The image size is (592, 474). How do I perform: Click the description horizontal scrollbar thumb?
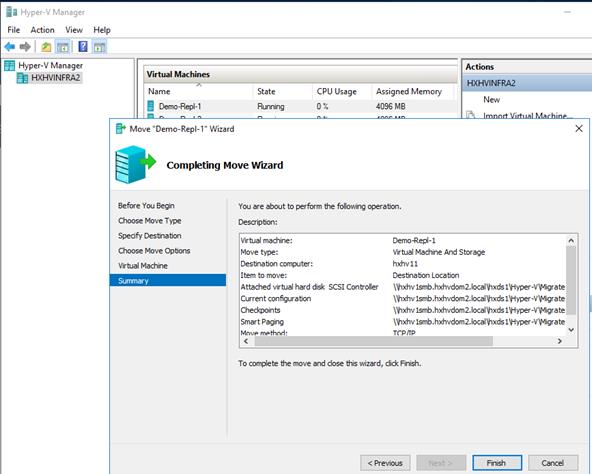point(373,341)
